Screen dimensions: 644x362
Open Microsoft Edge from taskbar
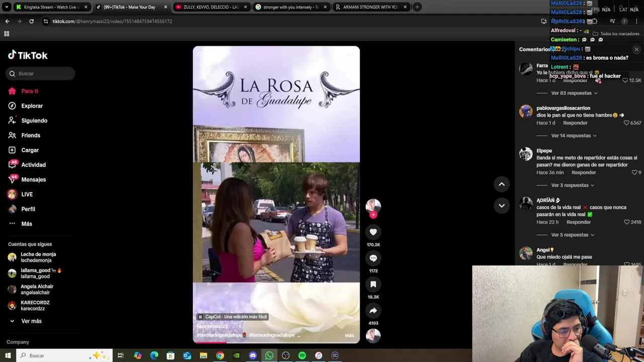[154, 355]
